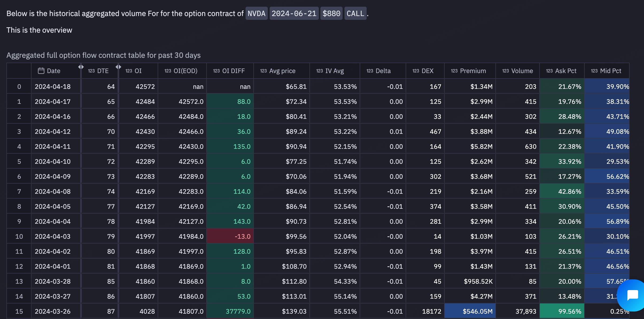This screenshot has width=644, height=319.
Task: Click OI DIFF value 37779.0
Action: click(230, 311)
